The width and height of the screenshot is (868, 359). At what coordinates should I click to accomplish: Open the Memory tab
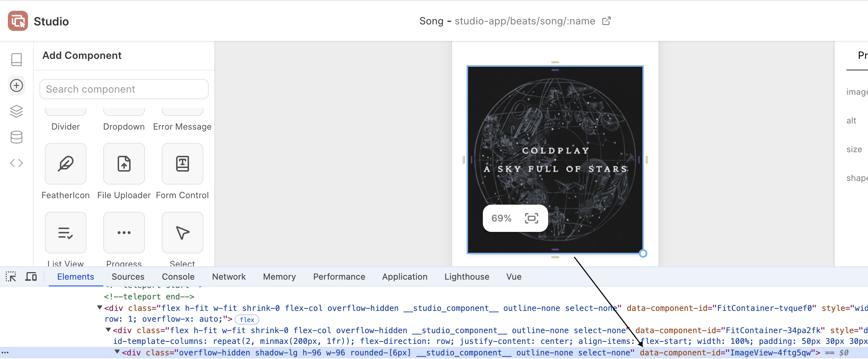(279, 277)
